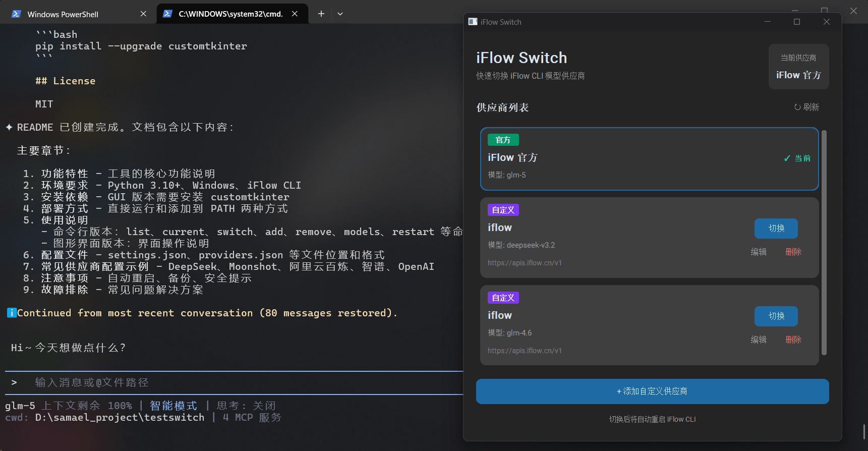
Task: Click the cwd path D:\samael_project\testswitch
Action: point(120,418)
